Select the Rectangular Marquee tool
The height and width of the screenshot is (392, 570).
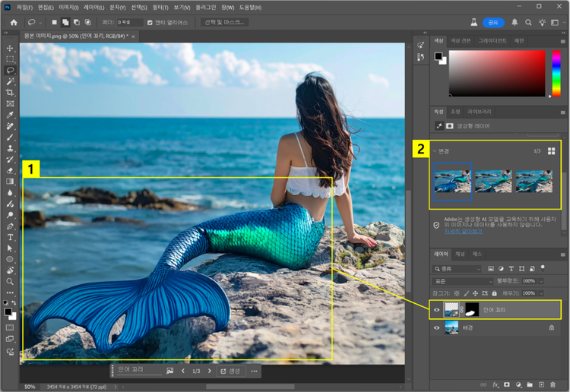click(x=10, y=58)
